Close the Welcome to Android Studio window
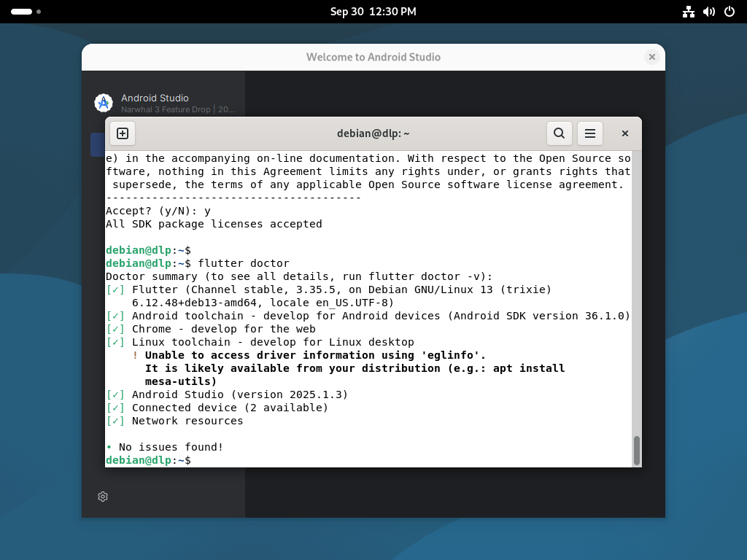This screenshot has height=560, width=747. tap(652, 57)
